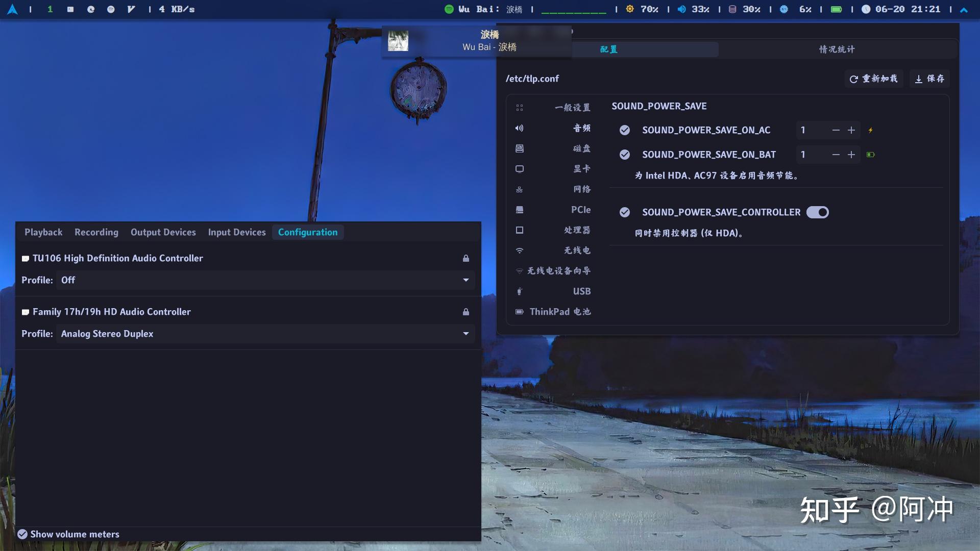
Task: Uncheck the Show volume meters checkbox
Action: coord(21,534)
